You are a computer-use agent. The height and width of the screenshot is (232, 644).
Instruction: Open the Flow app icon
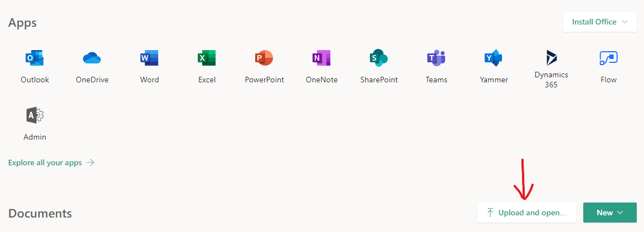[x=609, y=58]
